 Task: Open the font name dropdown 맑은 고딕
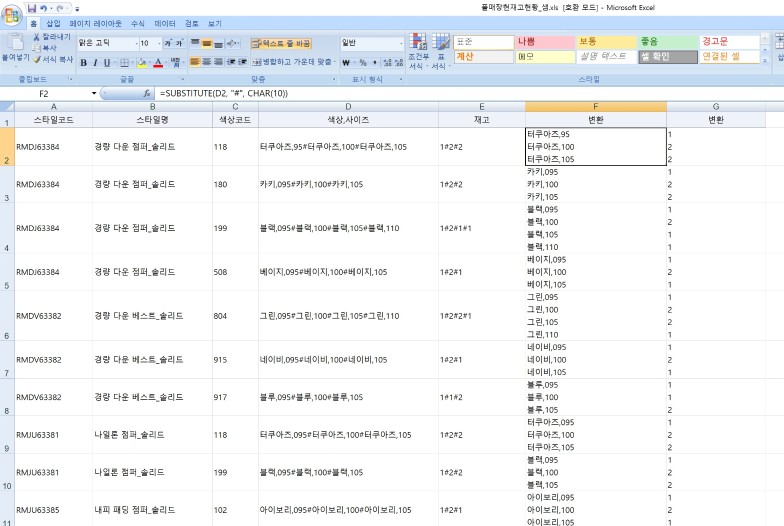[x=136, y=44]
